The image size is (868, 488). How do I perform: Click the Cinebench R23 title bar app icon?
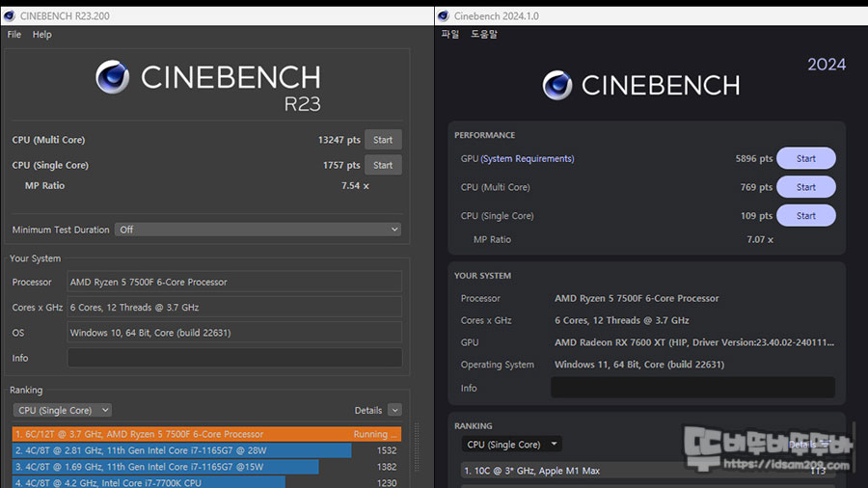[x=9, y=15]
